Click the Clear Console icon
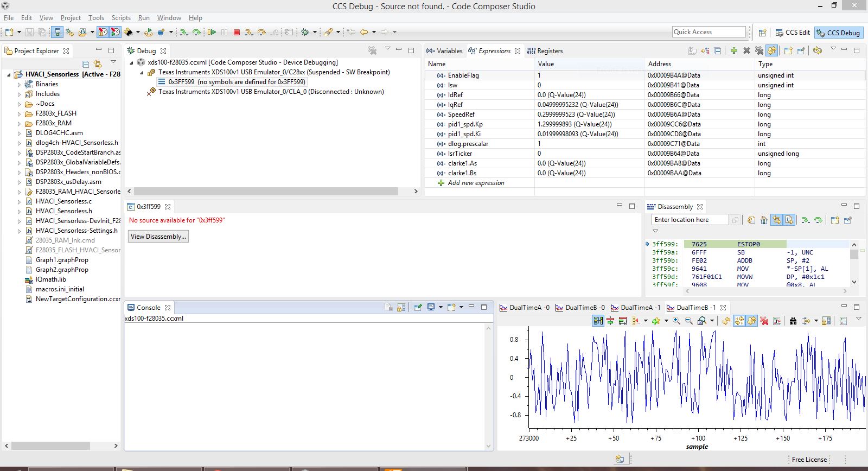Viewport: 868px width, 471px height. [x=388, y=307]
